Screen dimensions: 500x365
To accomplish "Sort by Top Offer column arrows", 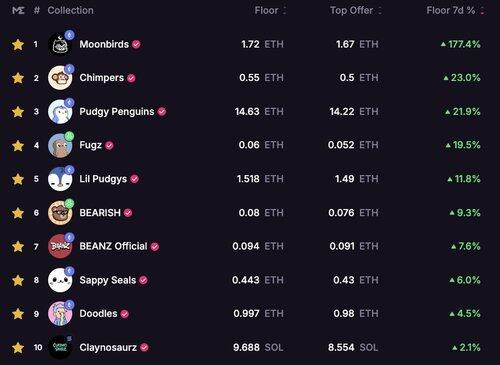I will [379, 10].
